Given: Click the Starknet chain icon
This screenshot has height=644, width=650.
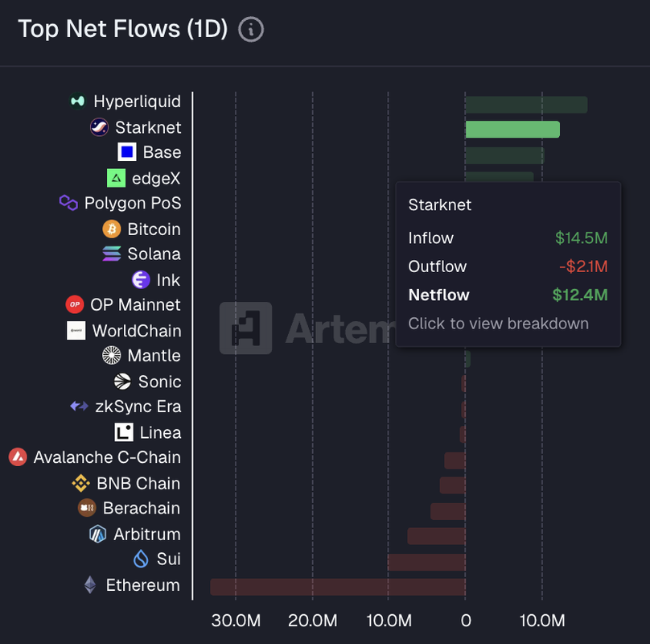Looking at the screenshot, I should click(x=99, y=127).
